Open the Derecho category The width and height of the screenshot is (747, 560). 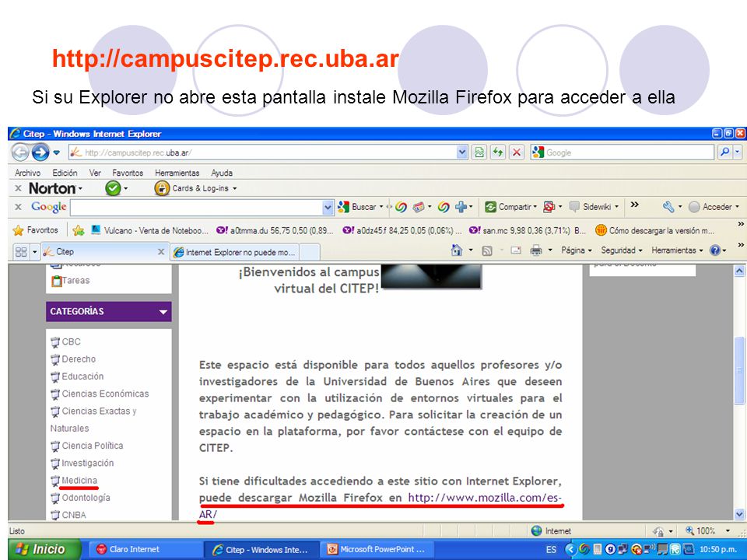tap(79, 359)
